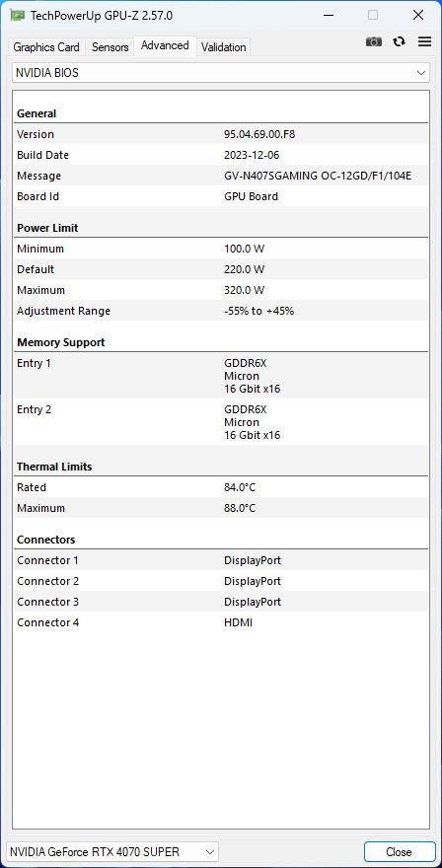Screen dimensions: 442x868
Task: Select the BIOS Version row
Action: pos(221,134)
